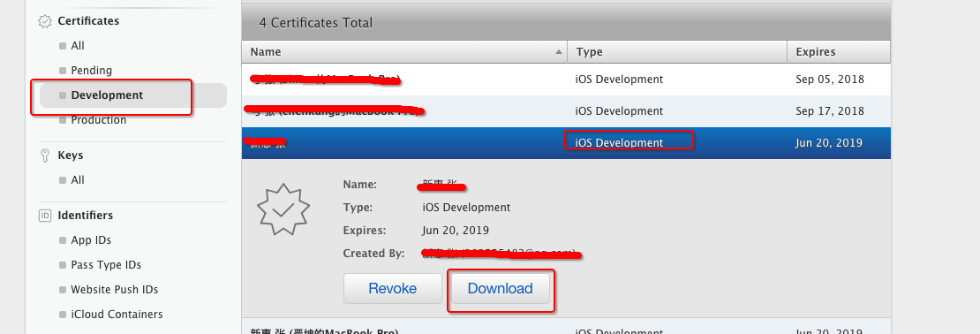Screen dimensions: 980x334
Task: Select Production certificates in sidebar
Action: pos(98,119)
